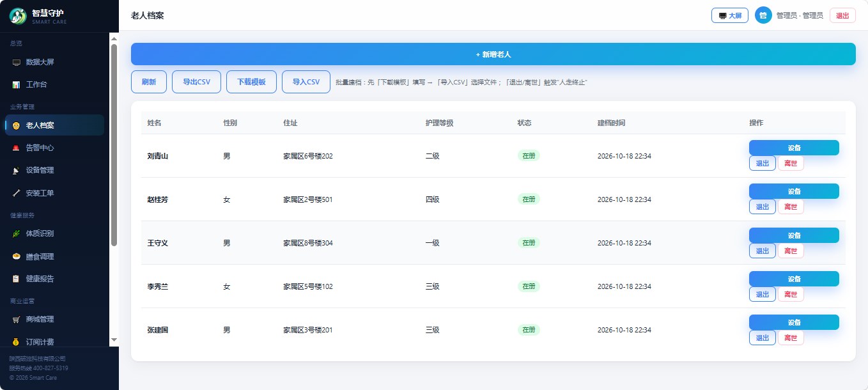The image size is (868, 390).
Task: Click 设备 button for 赵桂芳
Action: click(794, 191)
